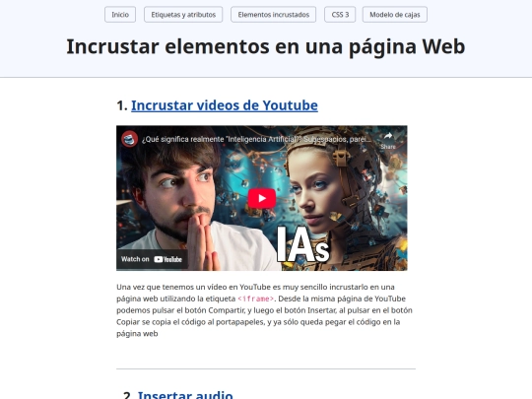532x399 pixels.
Task: Play the embedded YouTube video
Action: click(262, 198)
